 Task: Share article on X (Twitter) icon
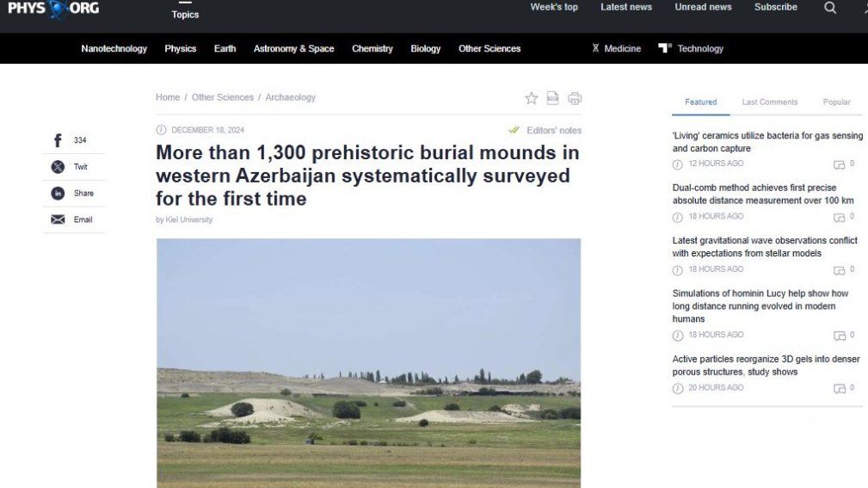click(58, 167)
